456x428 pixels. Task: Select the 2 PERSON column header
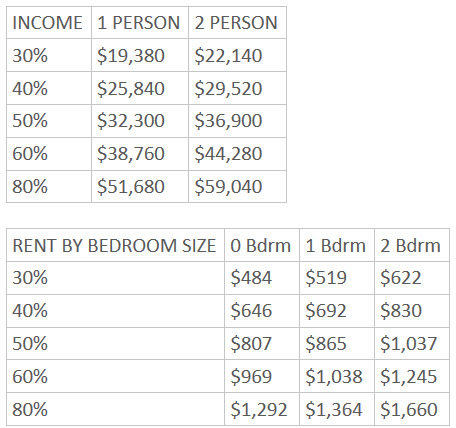click(237, 23)
